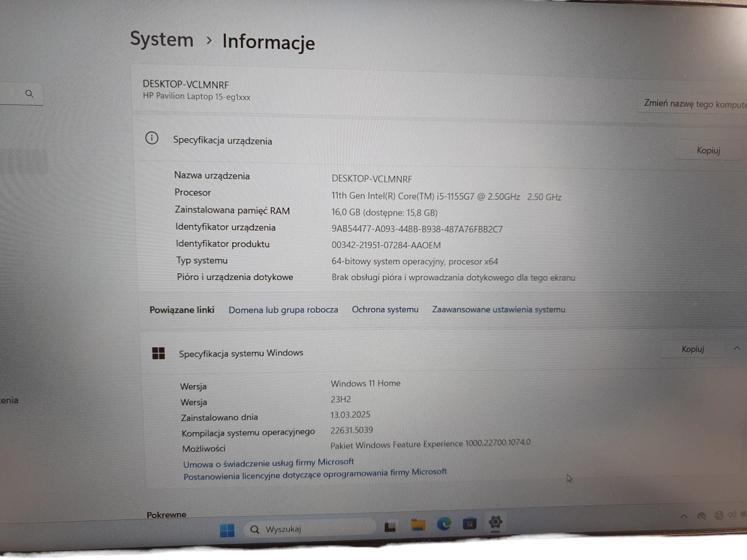This screenshot has height=560, width=747.
Task: Click the Informacje breadcrumb title
Action: point(269,41)
